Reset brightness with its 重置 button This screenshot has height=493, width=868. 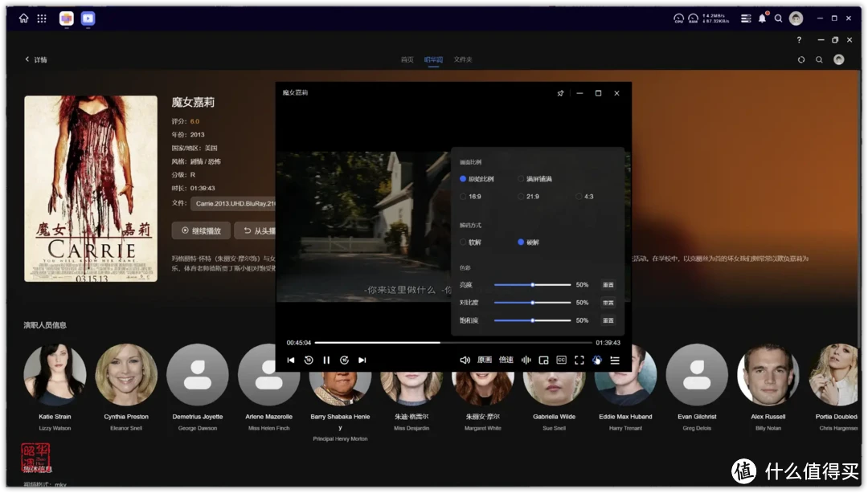pos(608,284)
